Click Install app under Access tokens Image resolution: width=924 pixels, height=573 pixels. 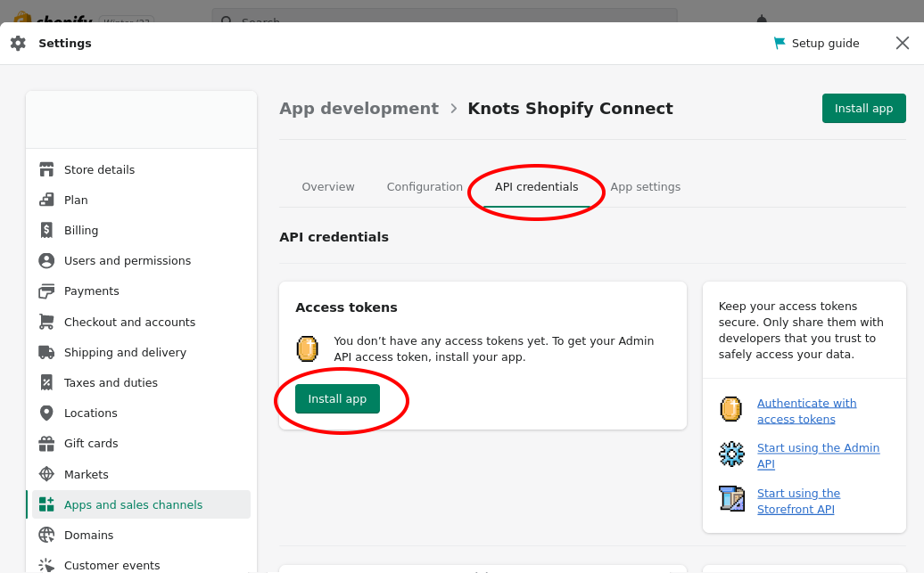pyautogui.click(x=337, y=398)
